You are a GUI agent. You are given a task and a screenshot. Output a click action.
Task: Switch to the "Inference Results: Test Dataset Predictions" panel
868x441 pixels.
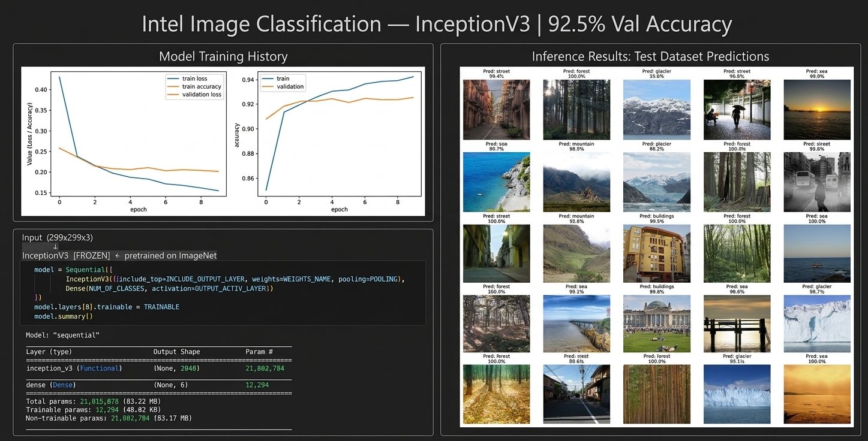click(650, 56)
